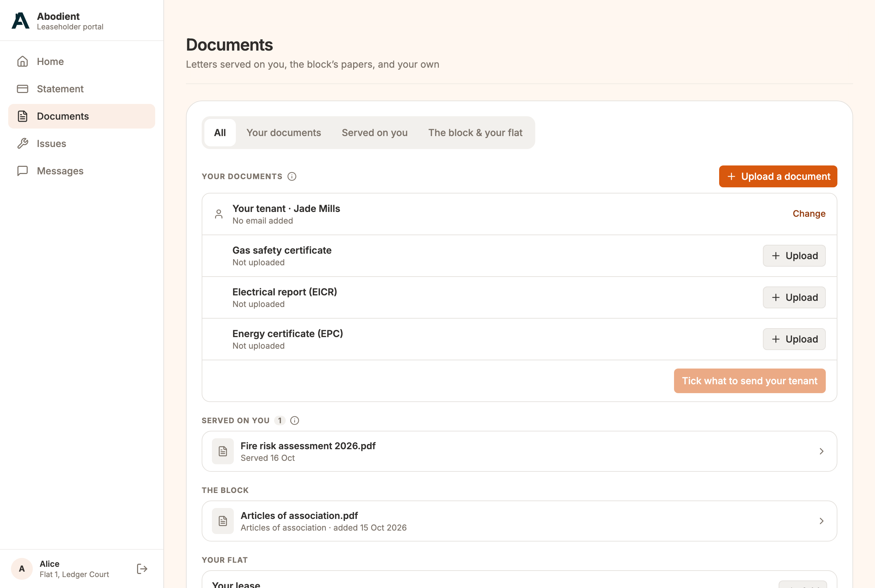
Task: Open Fire risk assessment 2026.pdf chevron
Action: 821,451
